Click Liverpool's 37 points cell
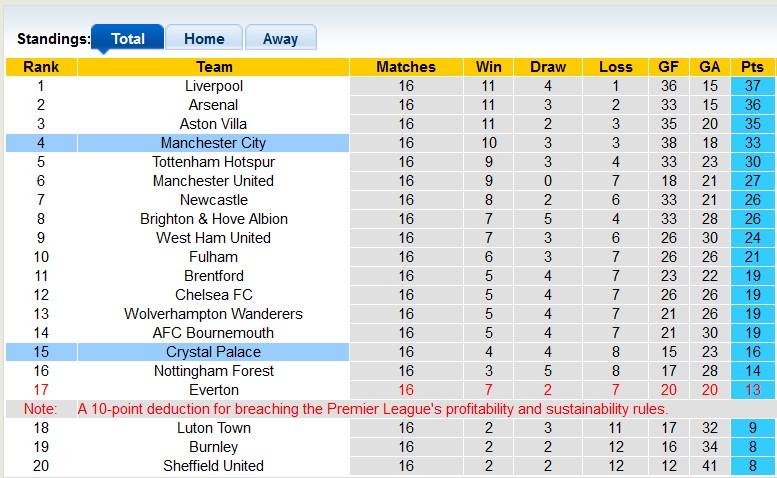The image size is (777, 478). (752, 86)
